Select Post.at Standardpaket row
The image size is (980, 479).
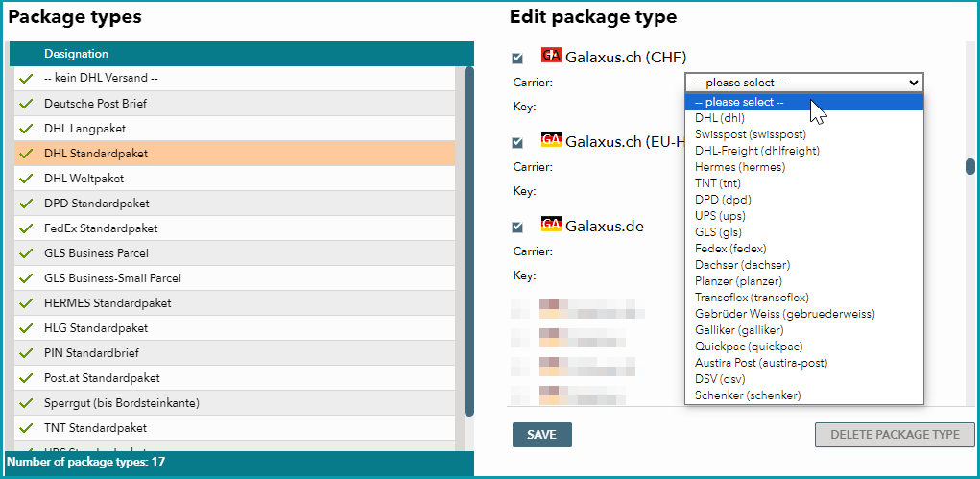[234, 378]
